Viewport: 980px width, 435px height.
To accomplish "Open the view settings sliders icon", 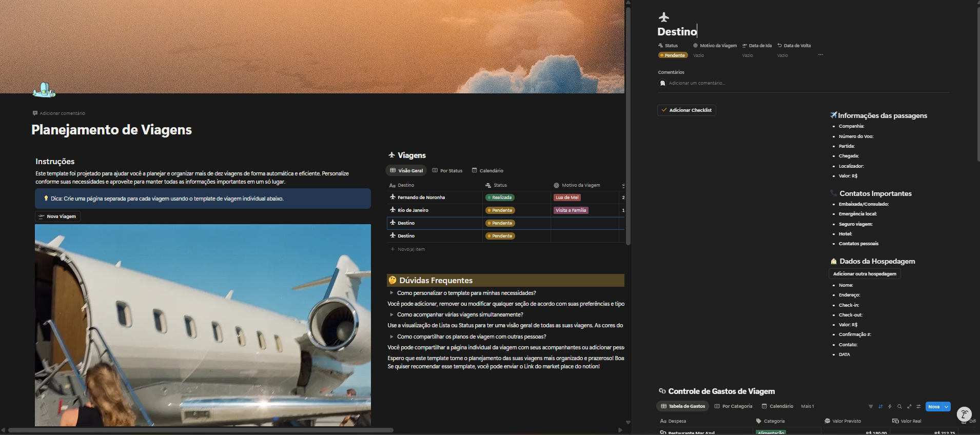I will 918,406.
